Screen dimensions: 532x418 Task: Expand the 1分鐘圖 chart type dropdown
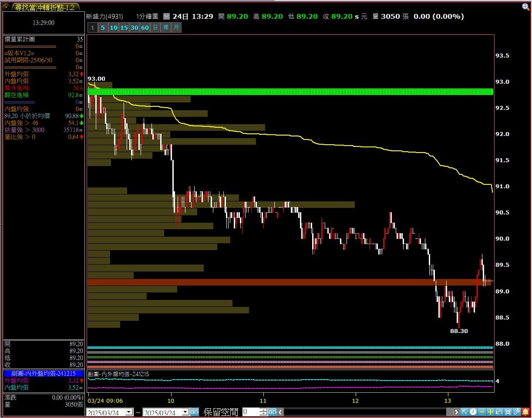point(166,16)
